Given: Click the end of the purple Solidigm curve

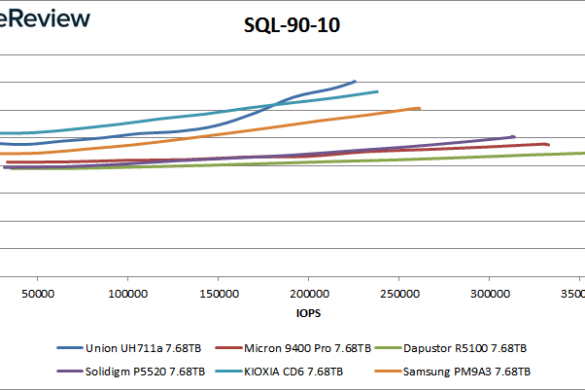Looking at the screenshot, I should pos(514,137).
